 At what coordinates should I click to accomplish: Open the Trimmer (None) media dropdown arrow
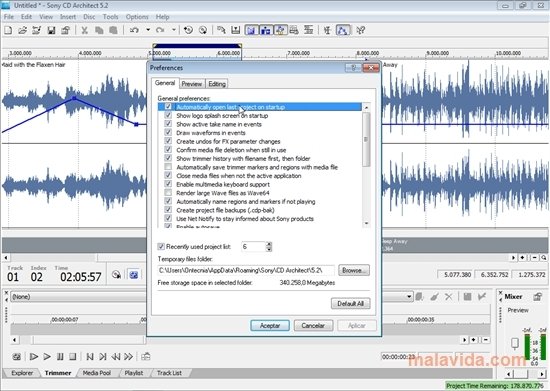coord(409,297)
